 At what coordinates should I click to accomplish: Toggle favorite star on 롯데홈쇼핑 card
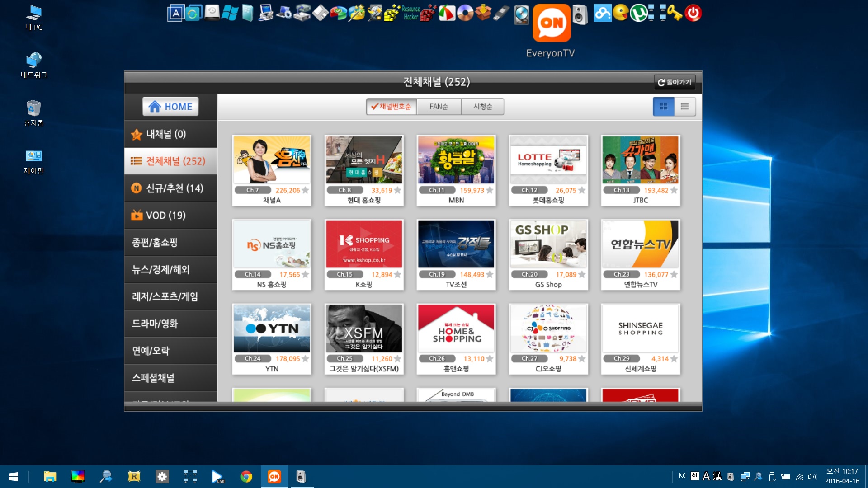[582, 190]
